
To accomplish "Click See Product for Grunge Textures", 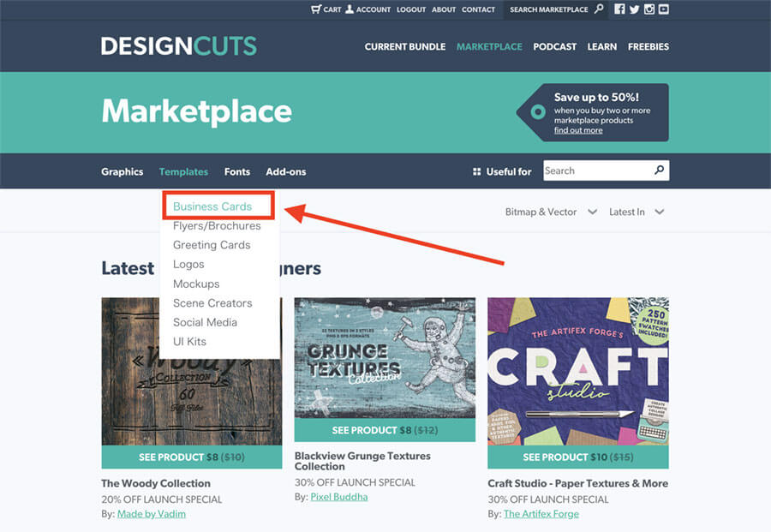I will [385, 430].
